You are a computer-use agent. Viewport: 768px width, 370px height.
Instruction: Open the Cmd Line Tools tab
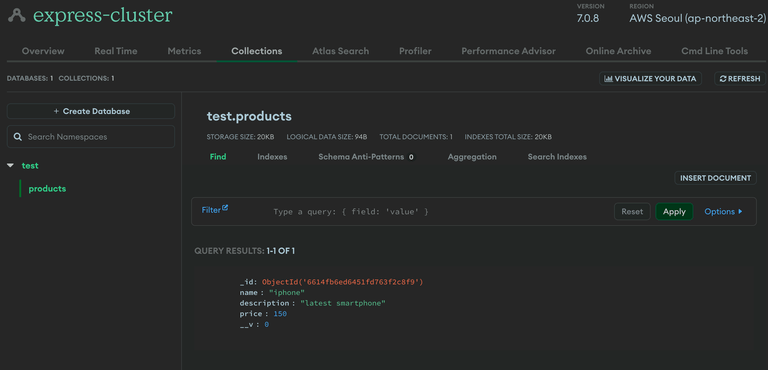[715, 51]
